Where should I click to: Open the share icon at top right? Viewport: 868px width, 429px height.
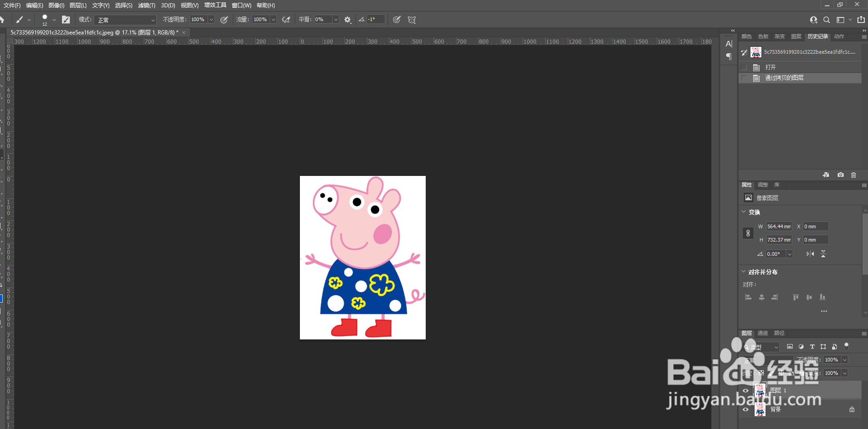click(x=861, y=20)
